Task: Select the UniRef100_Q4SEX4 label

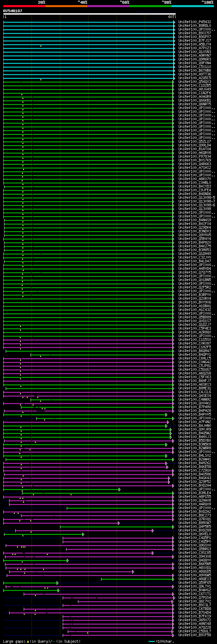Action: pyautogui.click(x=195, y=396)
